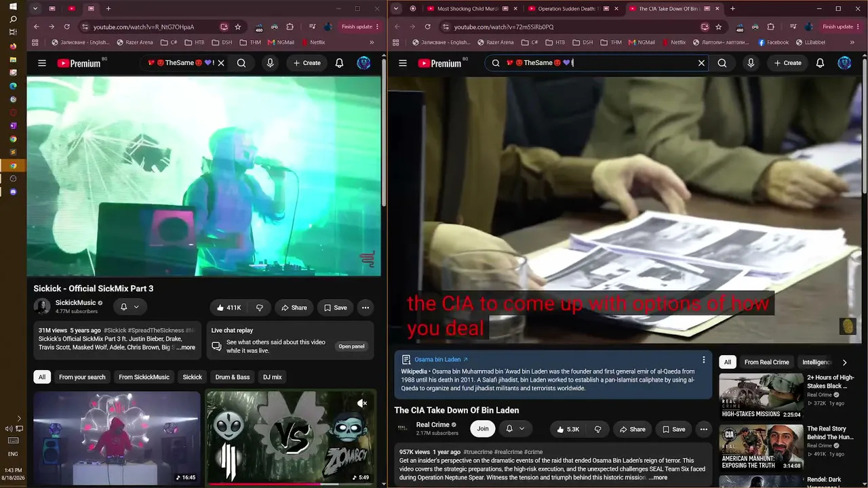Clear the search box in right window

tap(702, 63)
